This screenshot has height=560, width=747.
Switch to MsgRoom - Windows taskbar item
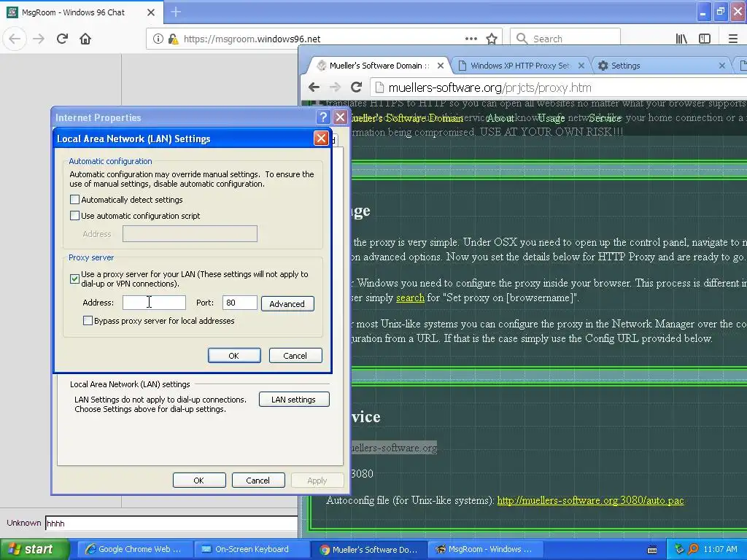[x=484, y=549]
